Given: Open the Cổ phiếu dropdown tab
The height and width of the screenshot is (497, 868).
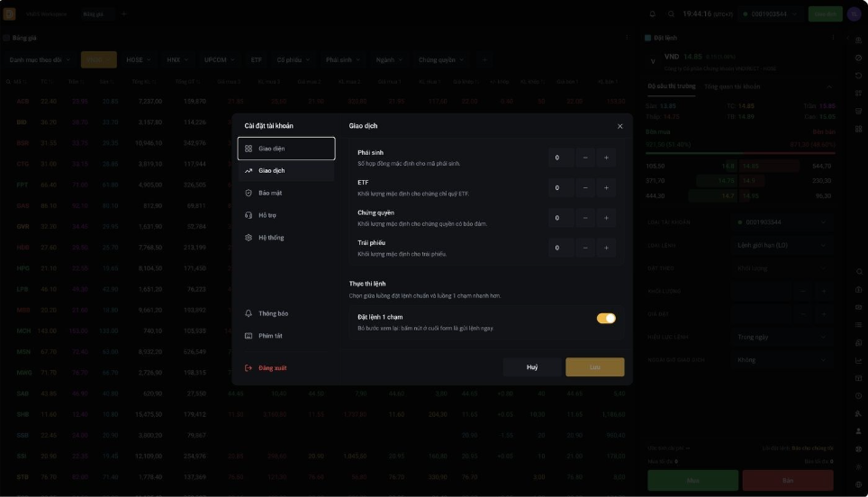Looking at the screenshot, I should [294, 59].
